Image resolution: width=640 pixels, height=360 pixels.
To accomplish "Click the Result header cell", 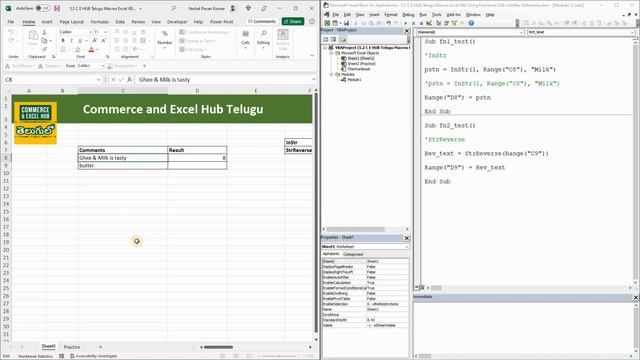I will (x=197, y=150).
